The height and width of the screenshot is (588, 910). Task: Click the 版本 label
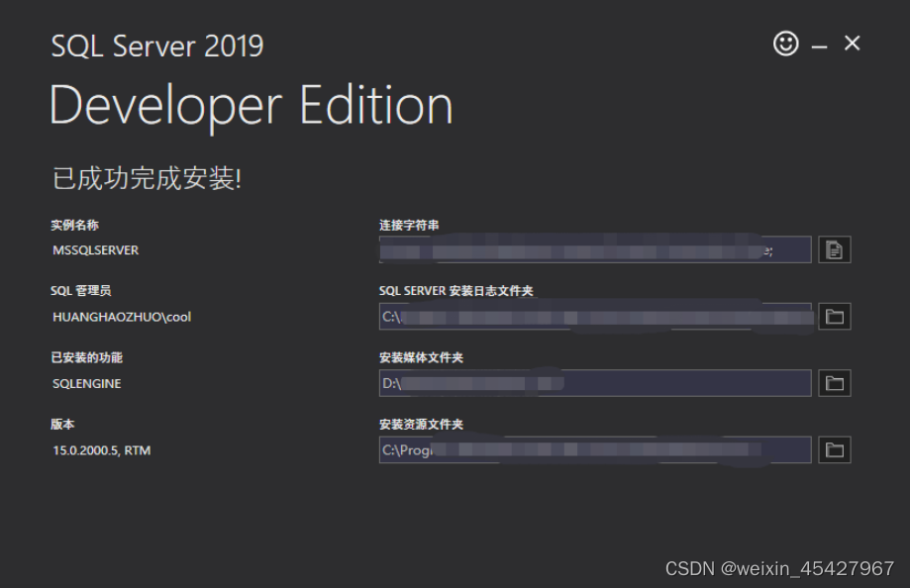pyautogui.click(x=62, y=425)
